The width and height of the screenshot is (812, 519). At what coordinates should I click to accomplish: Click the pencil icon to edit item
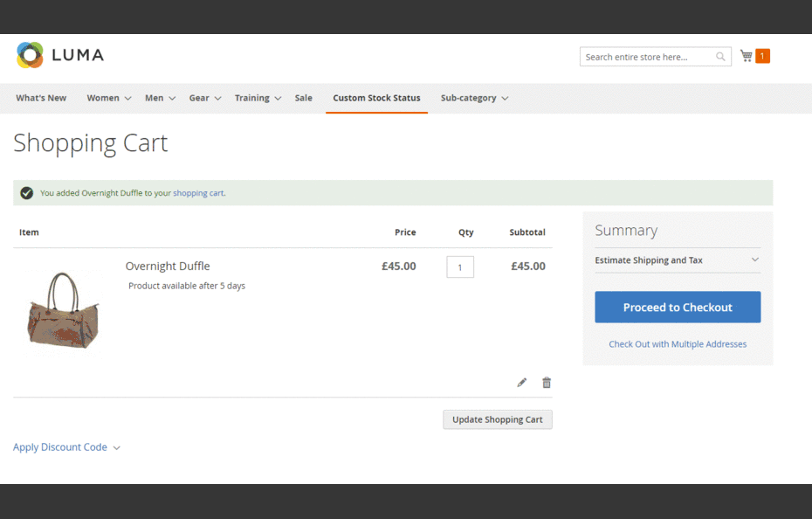(521, 382)
